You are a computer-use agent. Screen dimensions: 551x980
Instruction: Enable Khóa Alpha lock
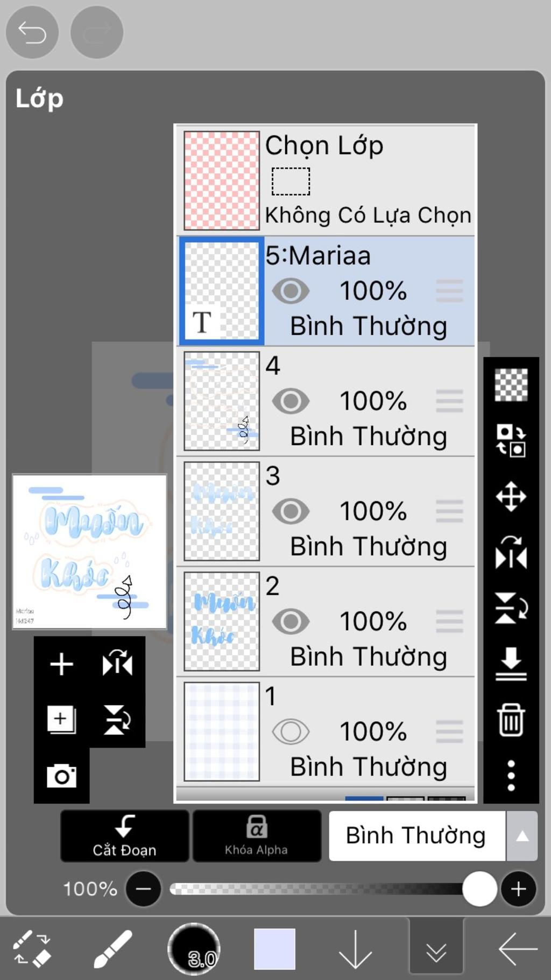256,836
